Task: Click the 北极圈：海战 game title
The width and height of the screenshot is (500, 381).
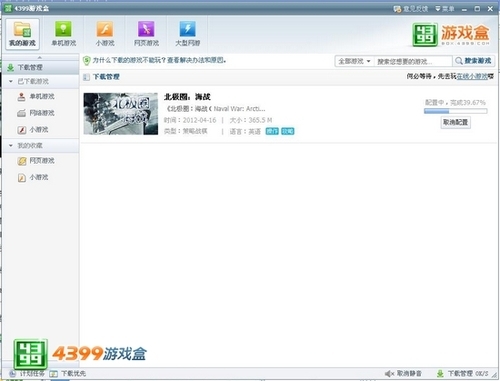Action: pyautogui.click(x=187, y=97)
